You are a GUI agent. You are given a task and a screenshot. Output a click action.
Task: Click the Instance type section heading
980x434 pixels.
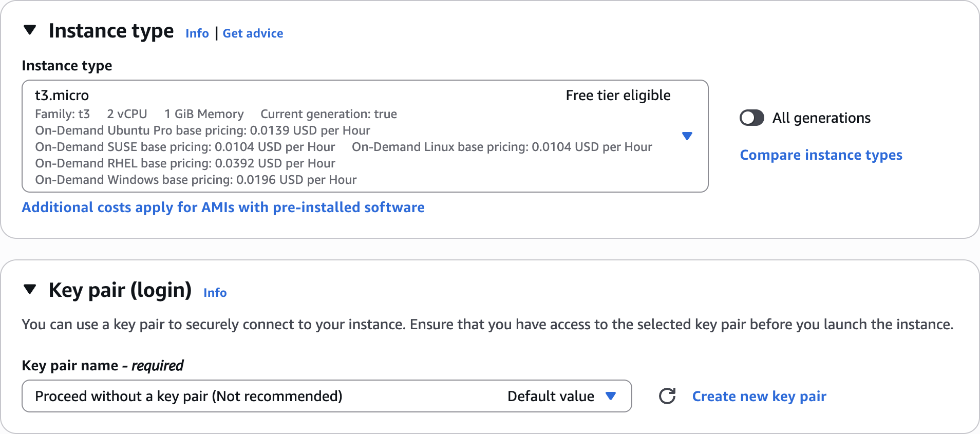(x=111, y=31)
